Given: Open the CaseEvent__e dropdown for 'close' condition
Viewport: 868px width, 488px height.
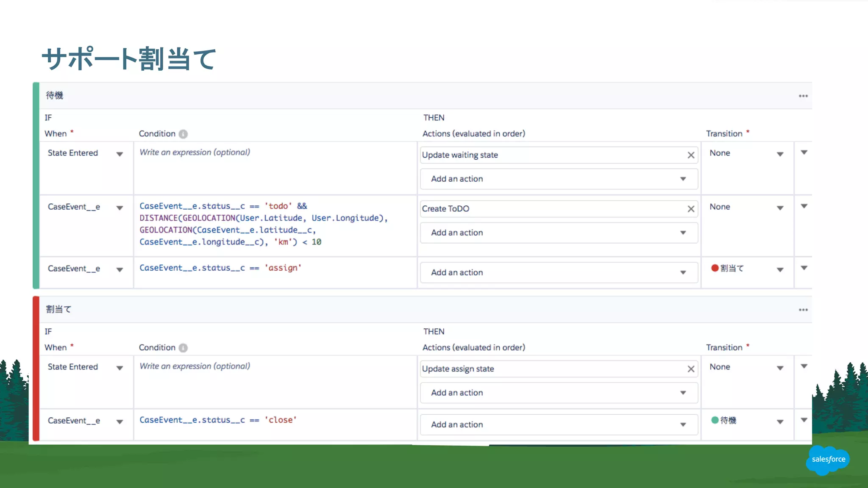Looking at the screenshot, I should coord(120,422).
